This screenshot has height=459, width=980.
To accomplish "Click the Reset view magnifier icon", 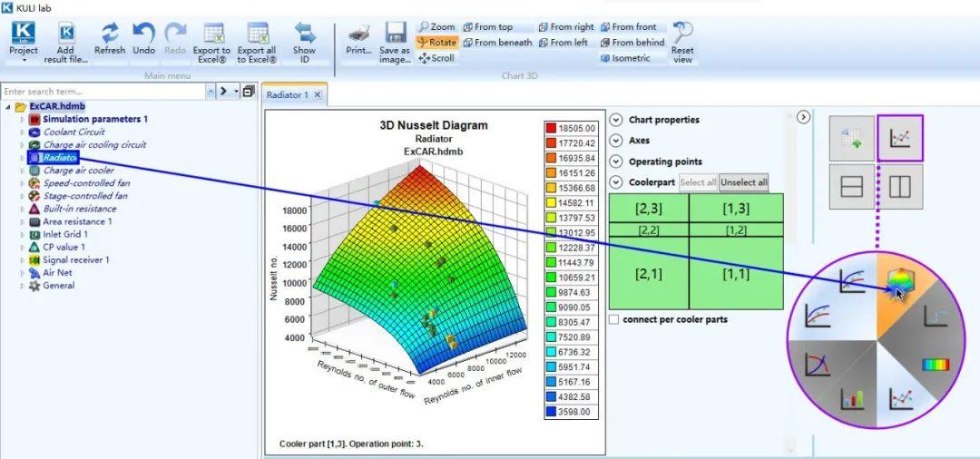I will 682,33.
